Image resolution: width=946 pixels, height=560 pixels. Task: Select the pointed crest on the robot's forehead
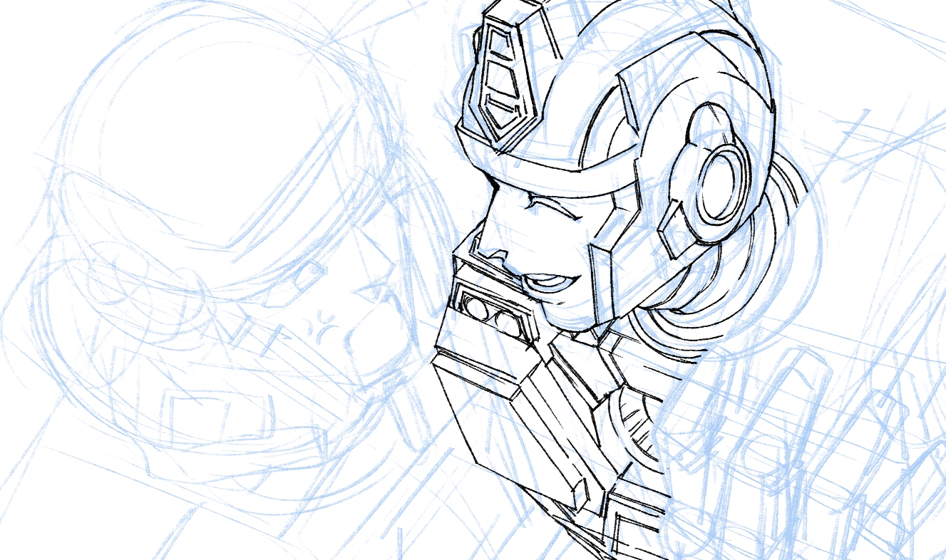pos(503,80)
